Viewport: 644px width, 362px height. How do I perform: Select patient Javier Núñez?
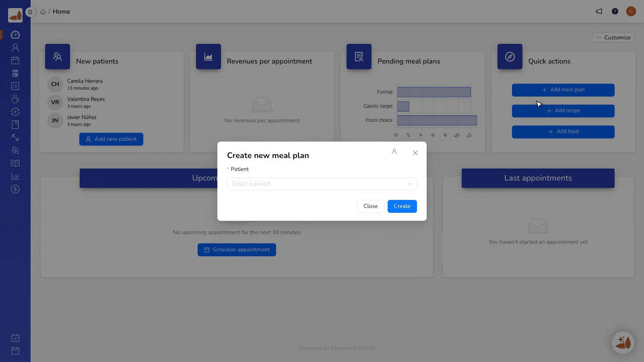click(82, 117)
